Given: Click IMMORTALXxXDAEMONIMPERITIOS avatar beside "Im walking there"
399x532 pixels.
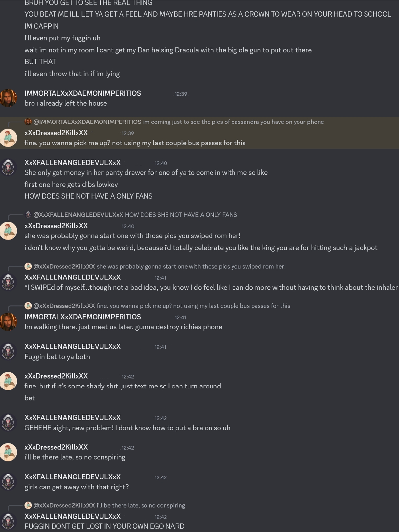Looking at the screenshot, I should tap(9, 321).
